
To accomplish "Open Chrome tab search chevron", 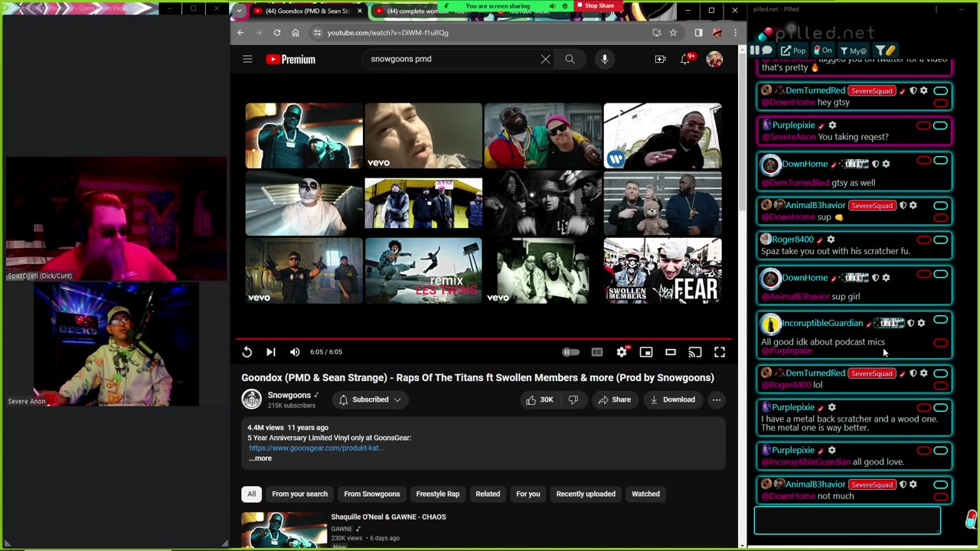I will point(240,11).
